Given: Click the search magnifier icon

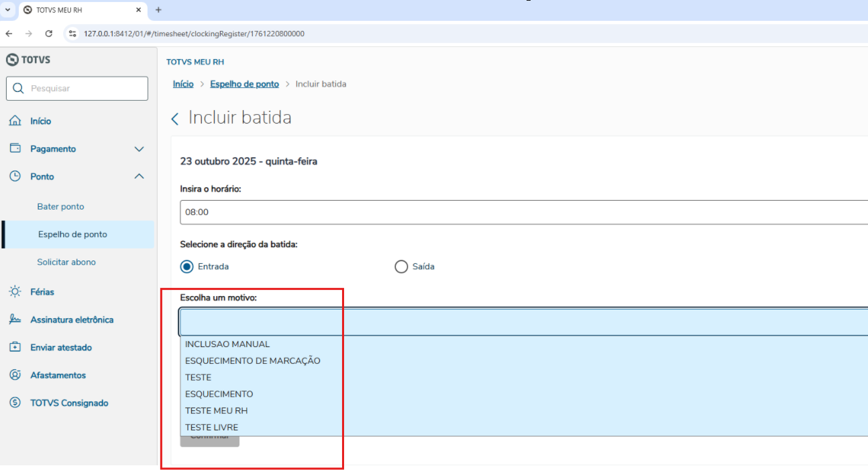Looking at the screenshot, I should coord(18,89).
